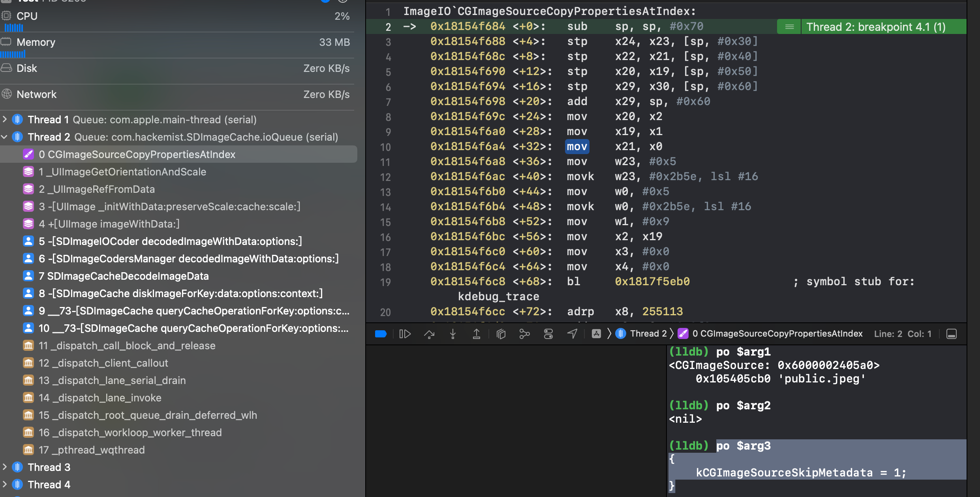Image resolution: width=980 pixels, height=497 pixels.
Task: Click highlighted mov instruction on line 10
Action: tap(577, 147)
